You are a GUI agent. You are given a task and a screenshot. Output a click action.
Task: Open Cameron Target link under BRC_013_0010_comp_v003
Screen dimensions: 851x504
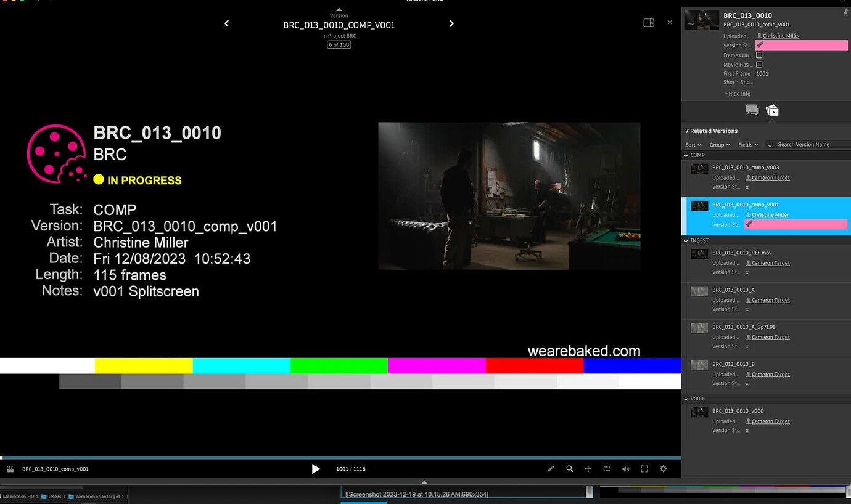pos(770,177)
